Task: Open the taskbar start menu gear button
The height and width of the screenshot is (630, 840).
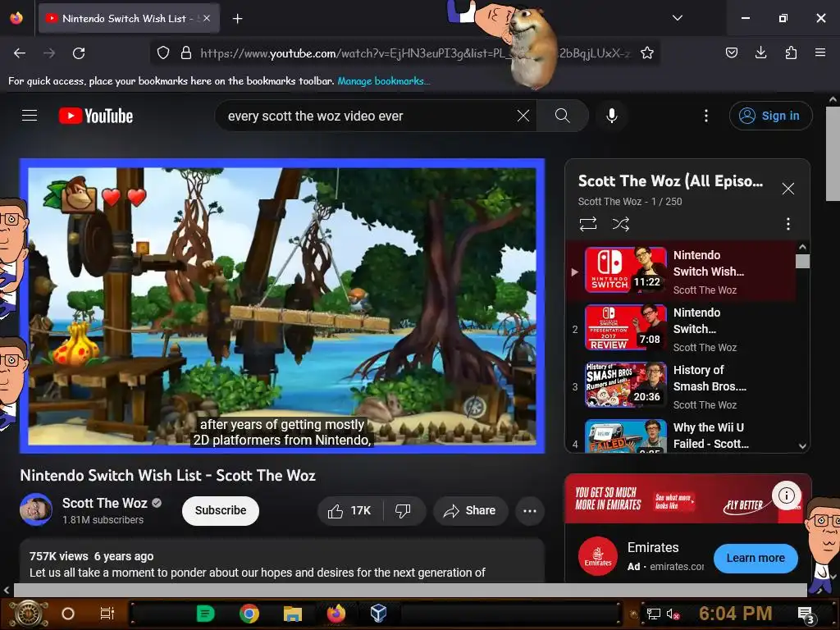Action: tap(29, 614)
